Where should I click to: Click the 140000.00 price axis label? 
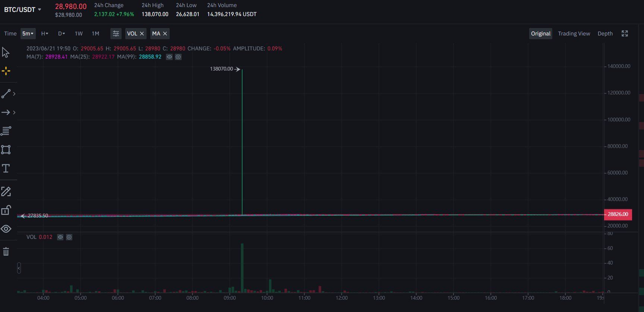tap(619, 66)
